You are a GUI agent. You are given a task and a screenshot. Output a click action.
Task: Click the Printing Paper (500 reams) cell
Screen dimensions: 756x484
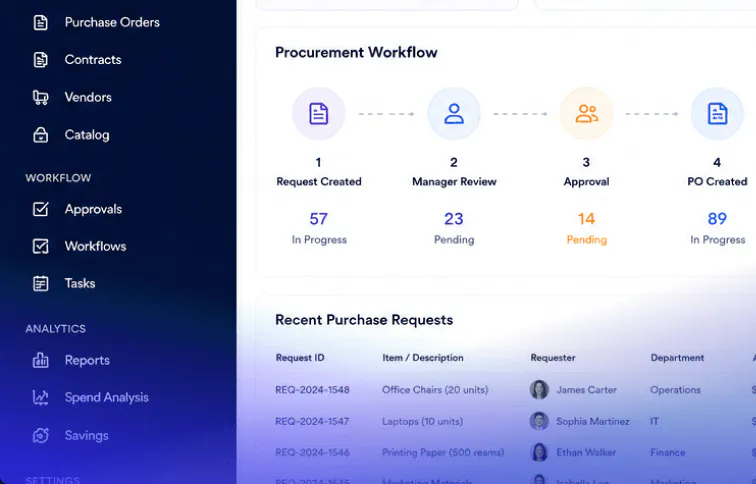pos(443,452)
